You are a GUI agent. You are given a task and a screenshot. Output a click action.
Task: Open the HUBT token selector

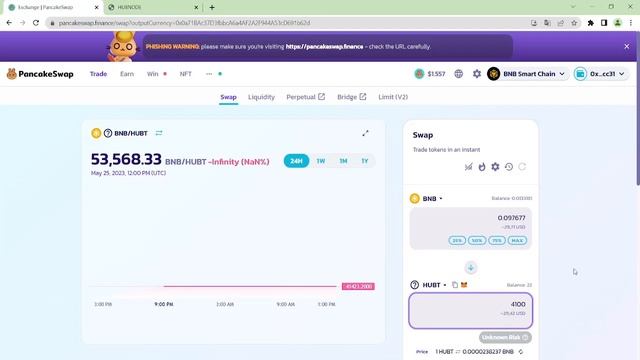pyautogui.click(x=428, y=285)
